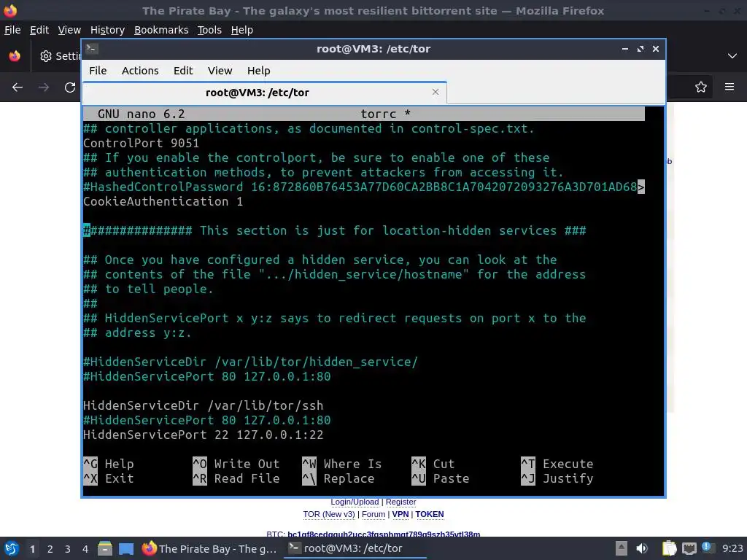The width and height of the screenshot is (747, 560).
Task: Close the root@VM3: /etc/tor terminal tab
Action: [x=435, y=92]
